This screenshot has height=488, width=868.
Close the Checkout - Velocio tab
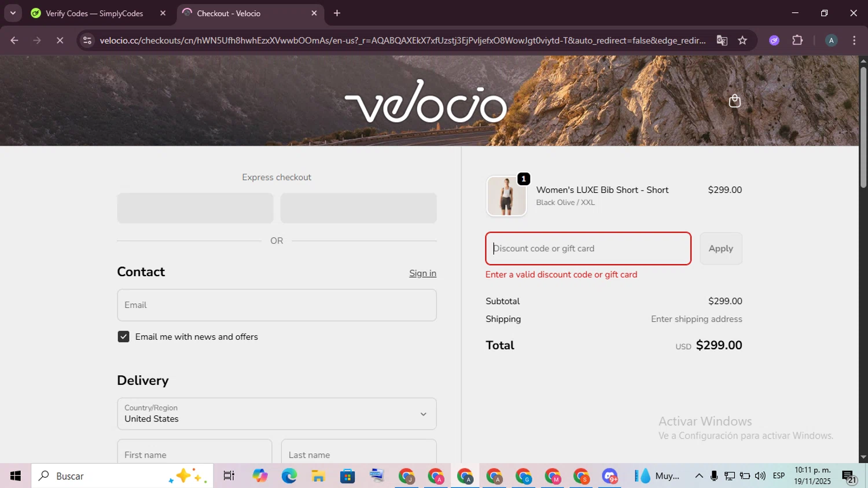[314, 13]
